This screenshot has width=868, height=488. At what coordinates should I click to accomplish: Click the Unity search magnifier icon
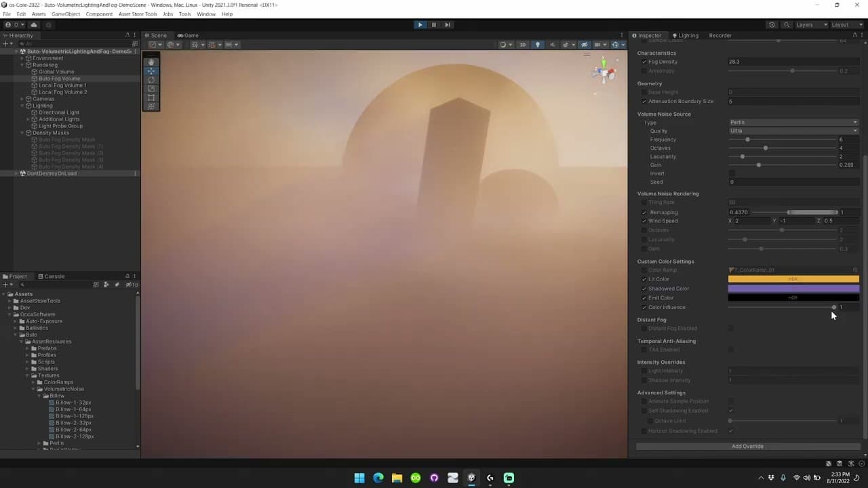(x=787, y=25)
